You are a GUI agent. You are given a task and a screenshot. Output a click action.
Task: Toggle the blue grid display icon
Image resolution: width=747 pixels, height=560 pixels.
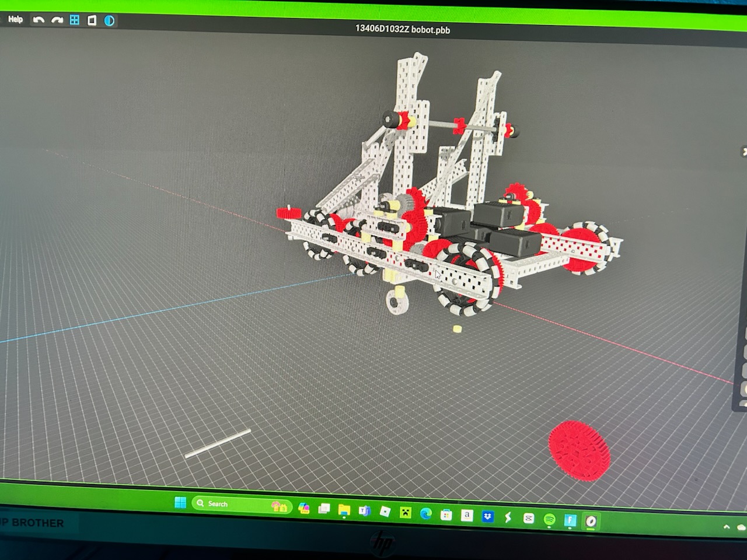point(75,20)
